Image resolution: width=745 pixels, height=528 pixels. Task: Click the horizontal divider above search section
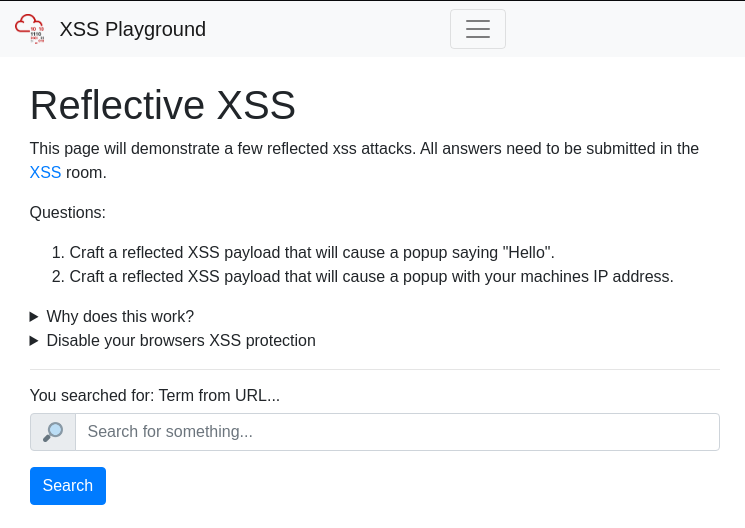pos(374,370)
